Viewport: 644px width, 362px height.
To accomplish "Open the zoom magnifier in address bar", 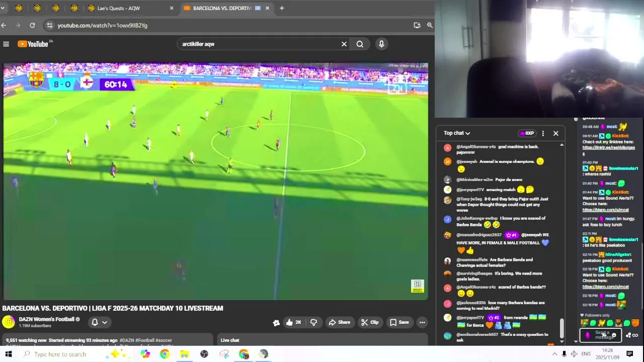I will [430, 25].
